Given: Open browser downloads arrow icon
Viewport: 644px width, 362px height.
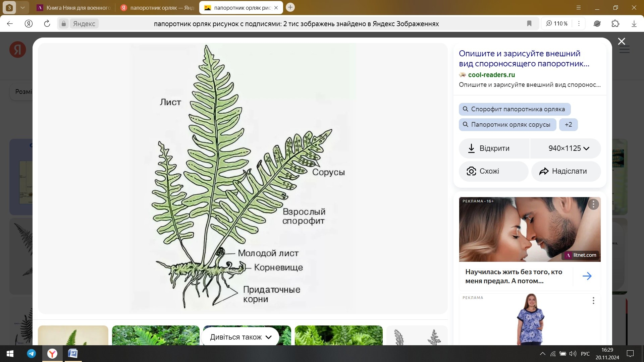Looking at the screenshot, I should [634, 23].
